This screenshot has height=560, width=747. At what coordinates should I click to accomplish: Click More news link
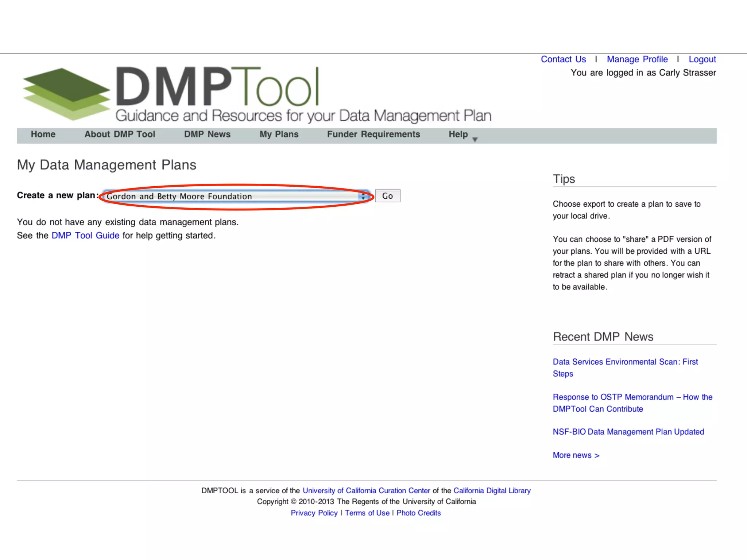point(576,455)
